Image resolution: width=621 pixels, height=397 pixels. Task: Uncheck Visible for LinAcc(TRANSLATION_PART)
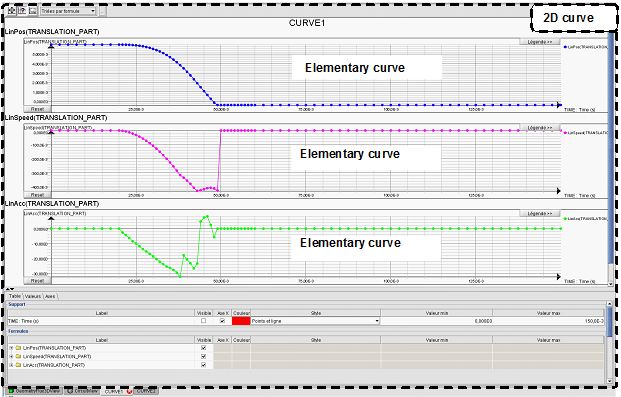(204, 365)
